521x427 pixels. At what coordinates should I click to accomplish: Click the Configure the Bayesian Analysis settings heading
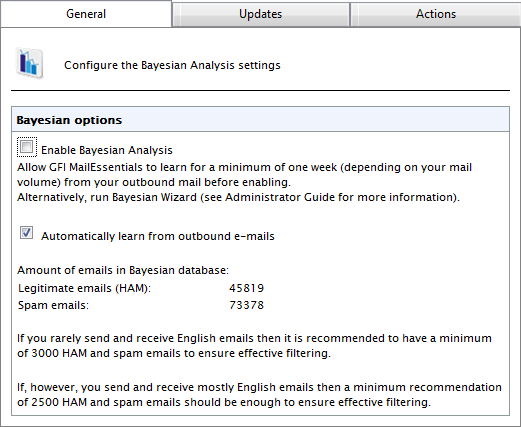click(x=172, y=65)
